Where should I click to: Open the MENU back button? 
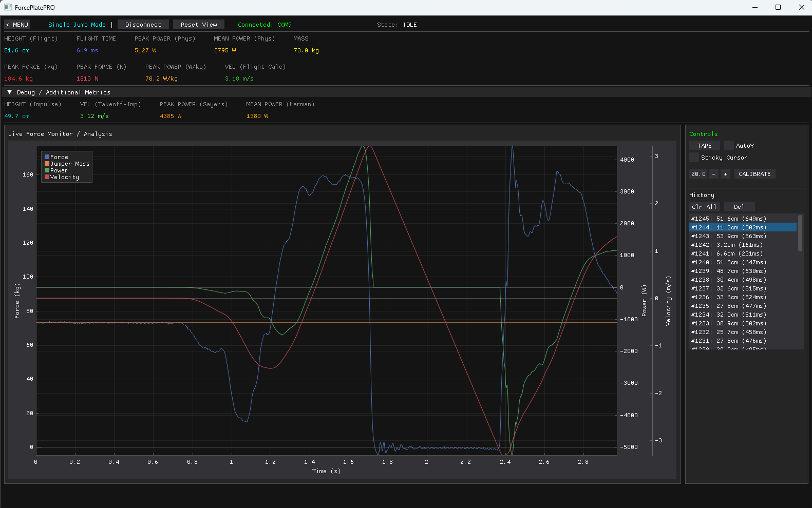17,25
